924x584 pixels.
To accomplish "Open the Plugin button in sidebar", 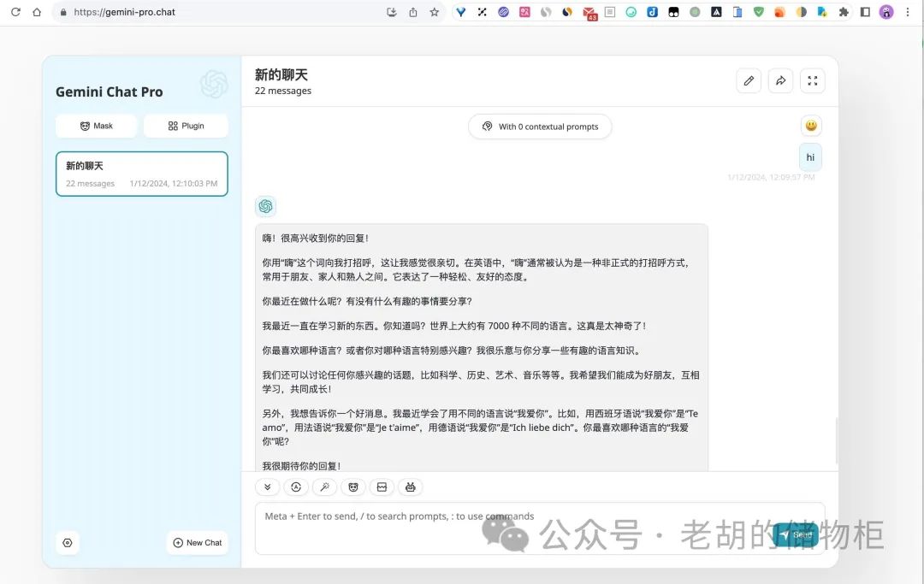I will tap(186, 126).
